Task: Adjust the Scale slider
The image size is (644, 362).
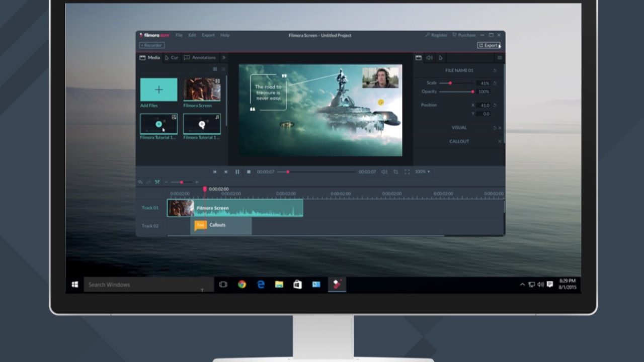Action: click(456, 83)
